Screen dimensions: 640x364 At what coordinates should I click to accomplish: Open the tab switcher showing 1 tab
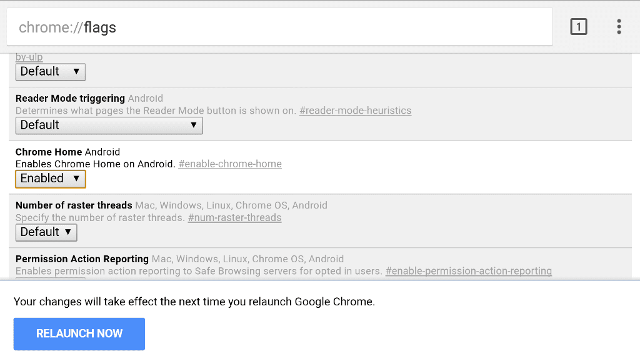click(x=578, y=26)
